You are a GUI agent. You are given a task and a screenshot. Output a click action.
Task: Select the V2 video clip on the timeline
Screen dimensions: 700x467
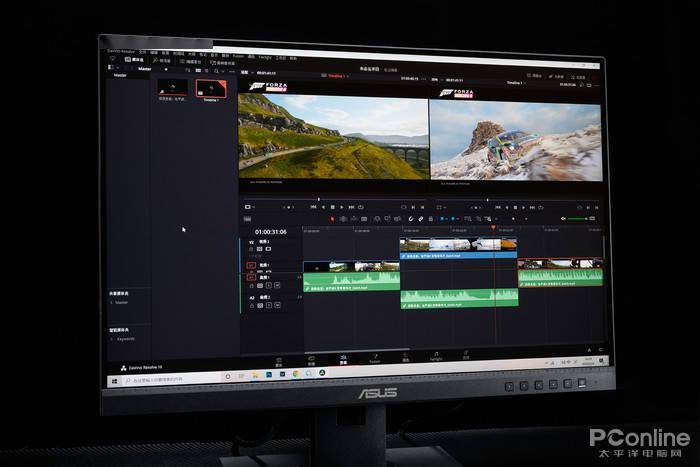tap(458, 248)
